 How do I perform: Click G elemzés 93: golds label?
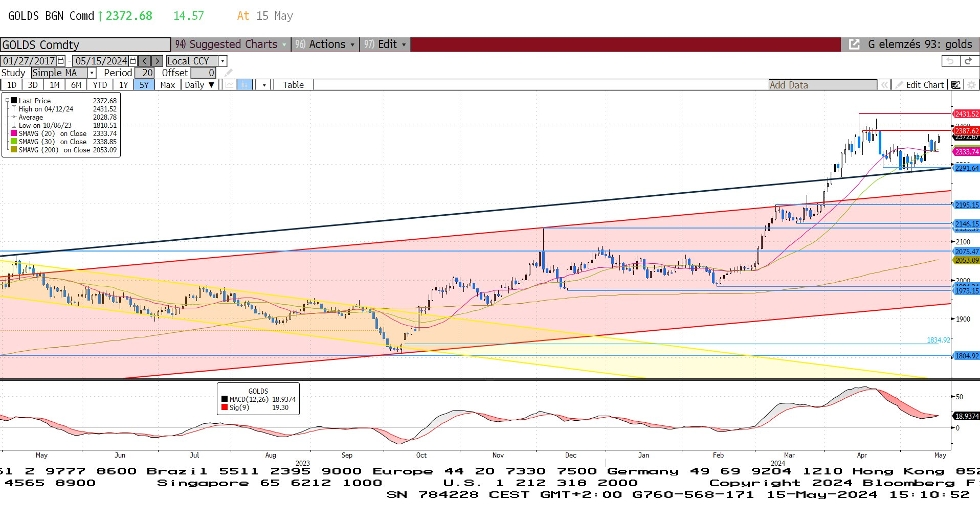coord(920,44)
